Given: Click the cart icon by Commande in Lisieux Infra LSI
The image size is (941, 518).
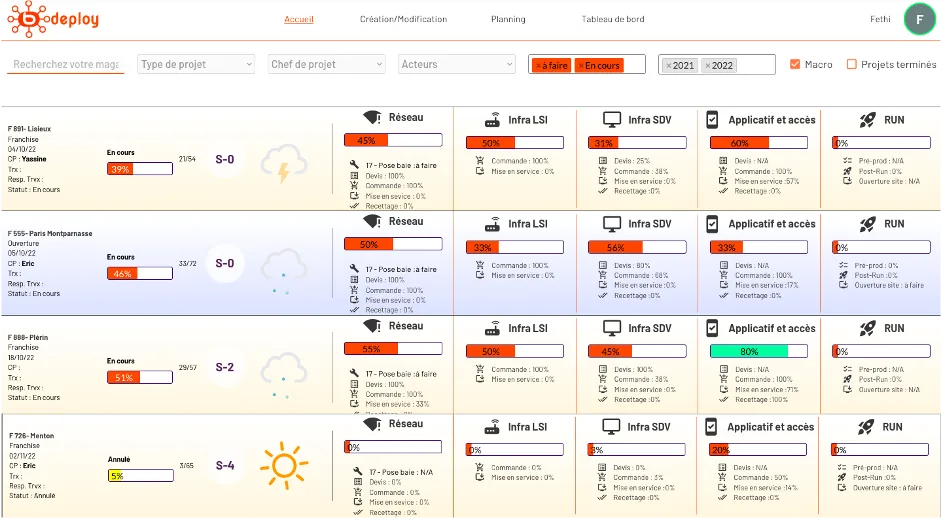Looking at the screenshot, I should pyautogui.click(x=480, y=161).
